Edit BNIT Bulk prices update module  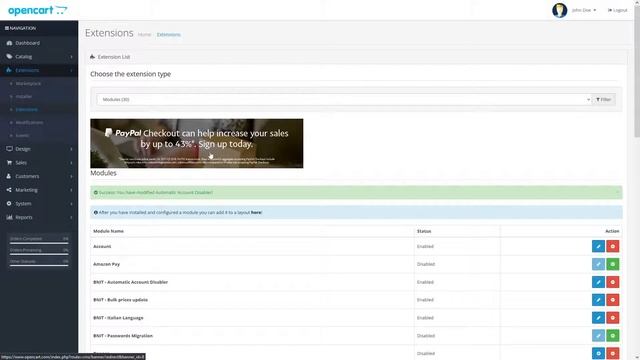[598, 300]
